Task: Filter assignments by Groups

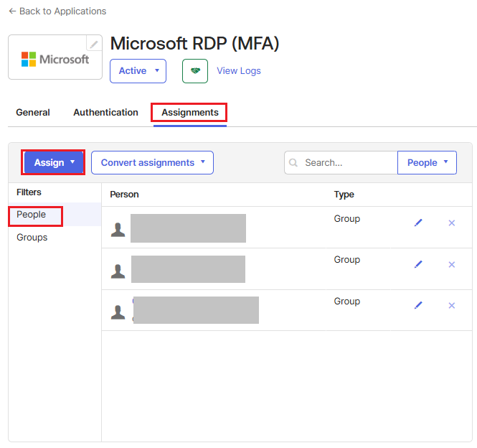Action: coord(32,238)
